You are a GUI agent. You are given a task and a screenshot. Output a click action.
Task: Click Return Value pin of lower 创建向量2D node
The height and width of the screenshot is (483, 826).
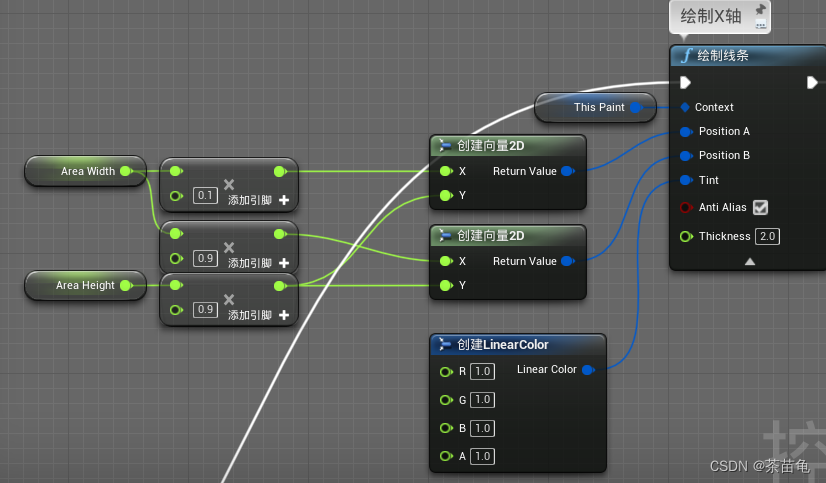[567, 261]
